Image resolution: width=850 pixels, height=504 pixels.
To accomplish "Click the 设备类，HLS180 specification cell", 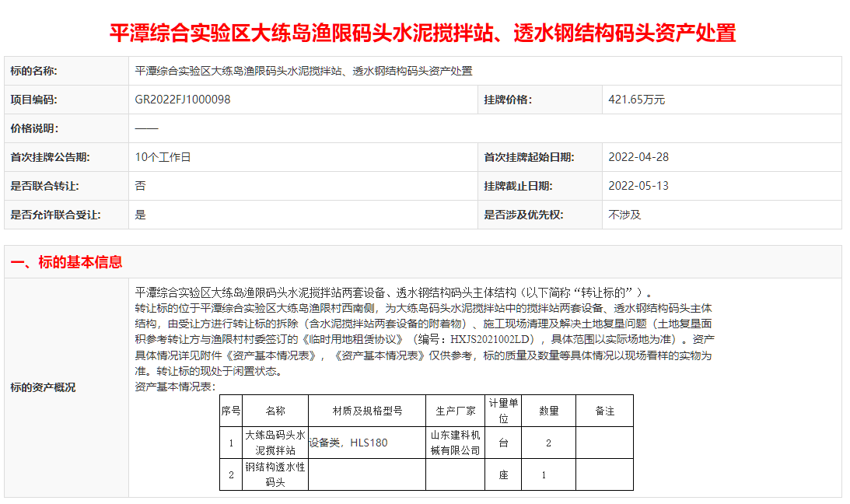I will (348, 443).
